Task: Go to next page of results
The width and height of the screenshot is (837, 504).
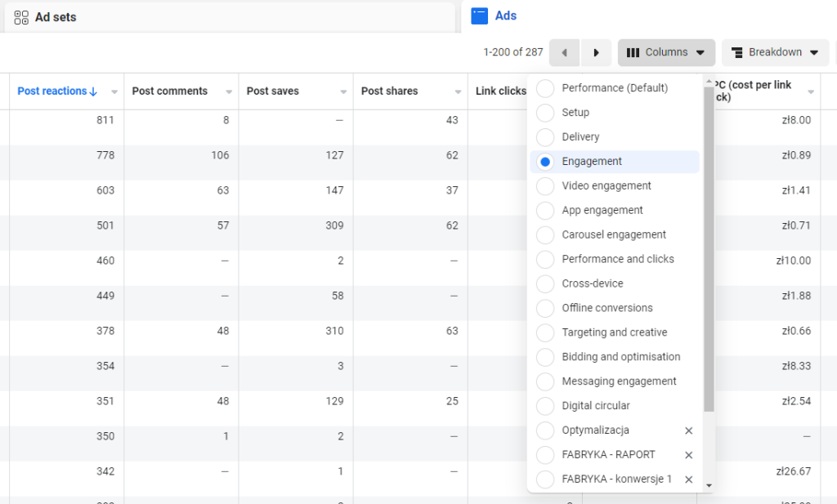Action: click(596, 52)
